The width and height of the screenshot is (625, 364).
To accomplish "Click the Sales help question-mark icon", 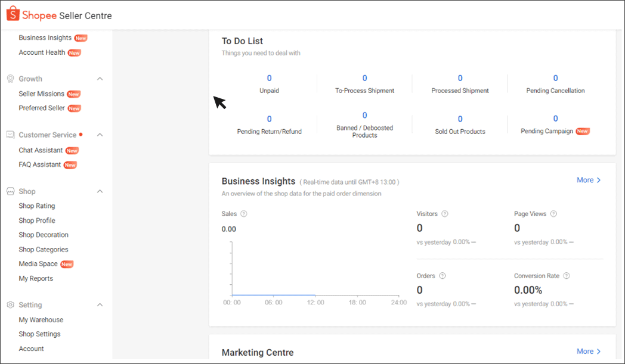I will coord(243,214).
